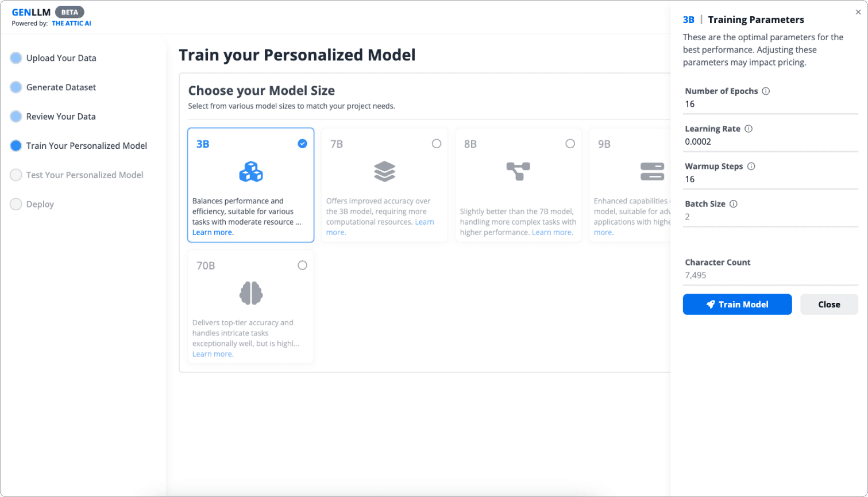Click the 9B server icon
Viewport: 868px width, 497px height.
coord(651,171)
